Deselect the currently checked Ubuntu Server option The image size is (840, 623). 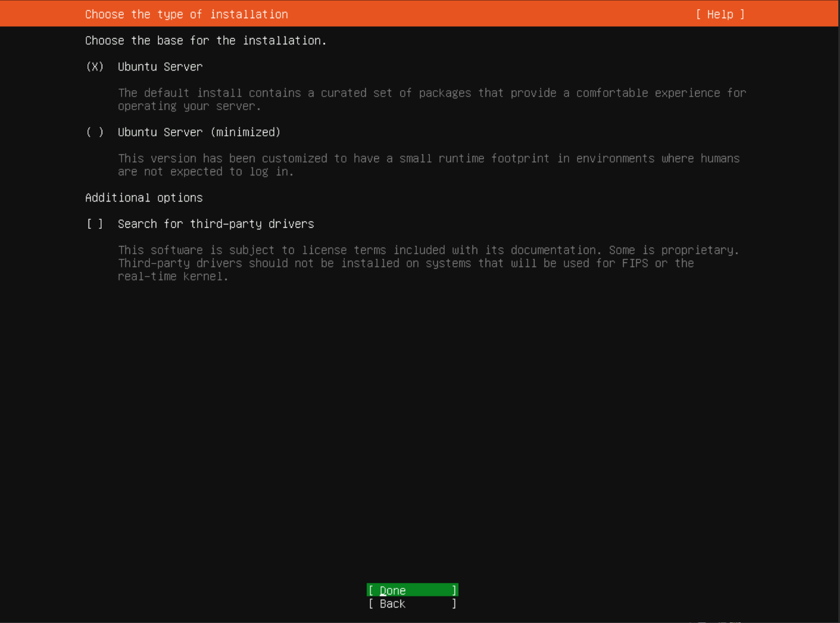(x=95, y=66)
